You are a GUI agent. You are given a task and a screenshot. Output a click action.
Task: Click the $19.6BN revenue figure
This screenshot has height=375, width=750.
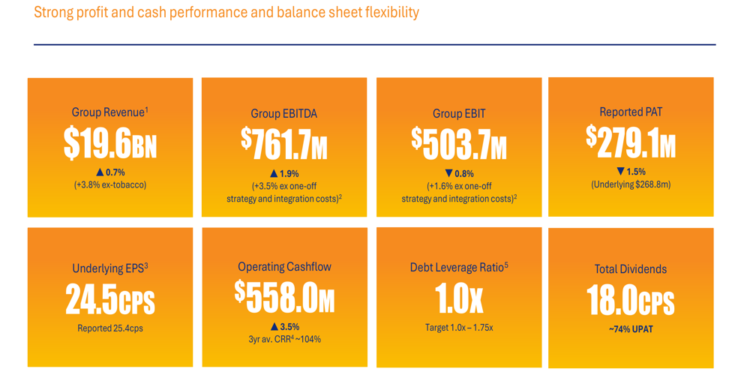(x=110, y=142)
